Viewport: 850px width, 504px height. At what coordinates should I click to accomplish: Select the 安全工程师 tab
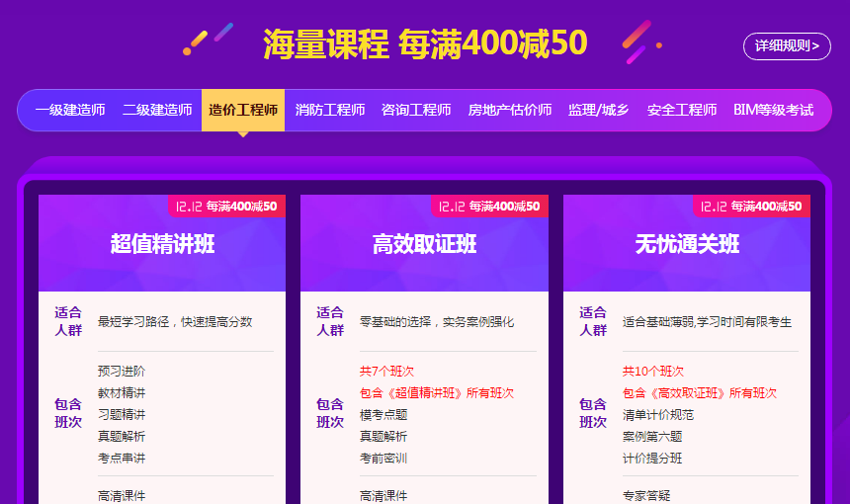coord(682,110)
